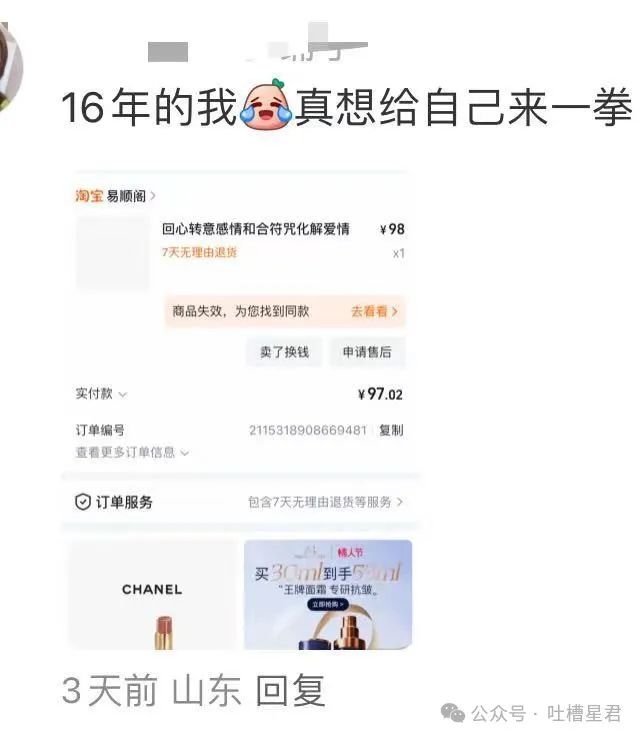Open the CHANEL lipstick ad banner
This screenshot has height=740, width=643.
(x=152, y=595)
